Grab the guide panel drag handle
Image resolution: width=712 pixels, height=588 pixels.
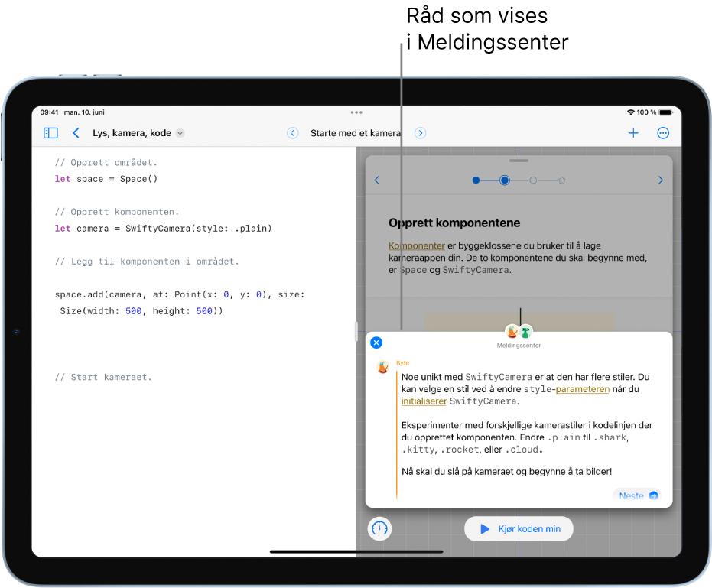[x=519, y=161]
